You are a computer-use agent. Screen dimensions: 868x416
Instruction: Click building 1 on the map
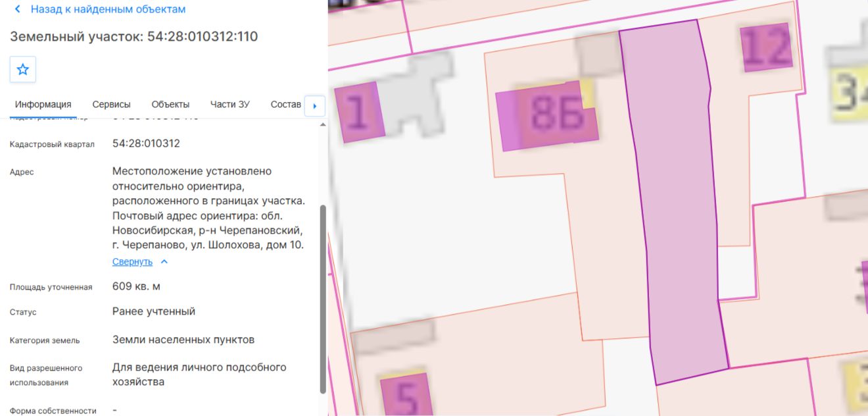[x=358, y=113]
